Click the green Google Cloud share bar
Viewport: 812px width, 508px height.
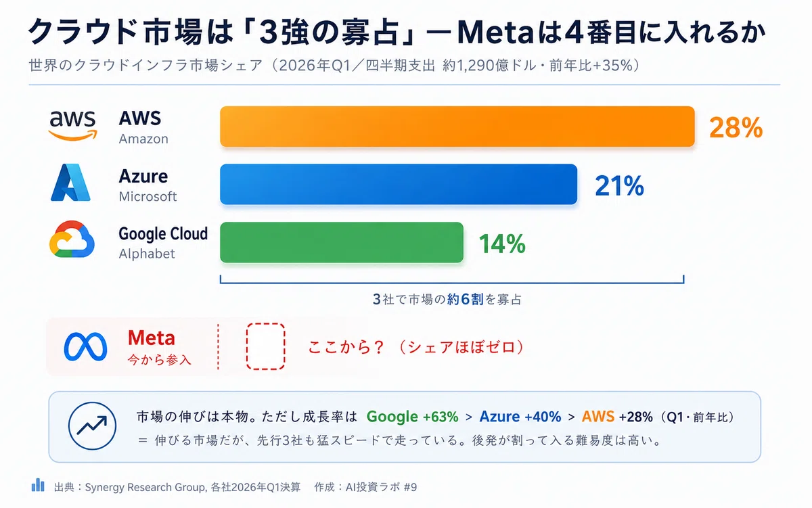click(x=342, y=242)
